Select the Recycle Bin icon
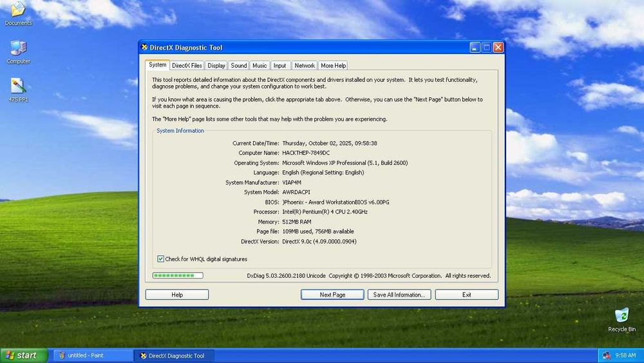 tap(621, 320)
